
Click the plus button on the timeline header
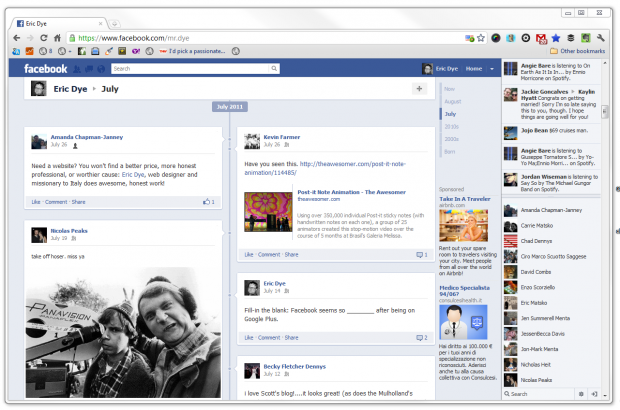[419, 89]
